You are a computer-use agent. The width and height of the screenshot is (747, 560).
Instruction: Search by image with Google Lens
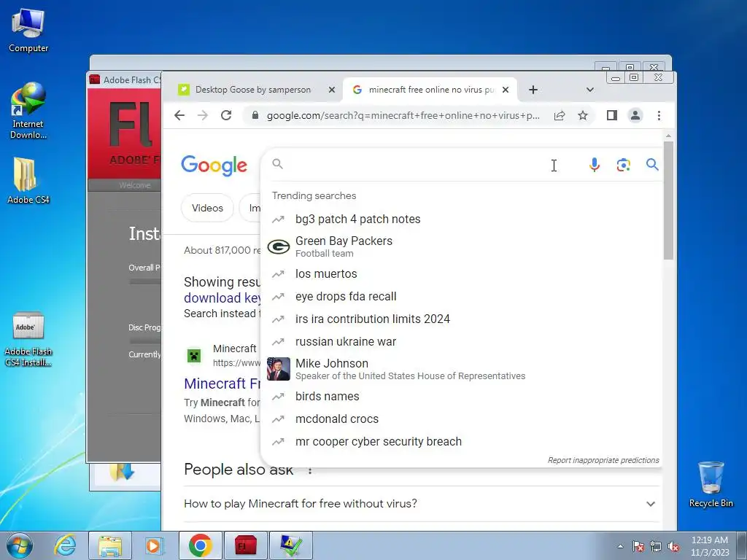tap(623, 165)
